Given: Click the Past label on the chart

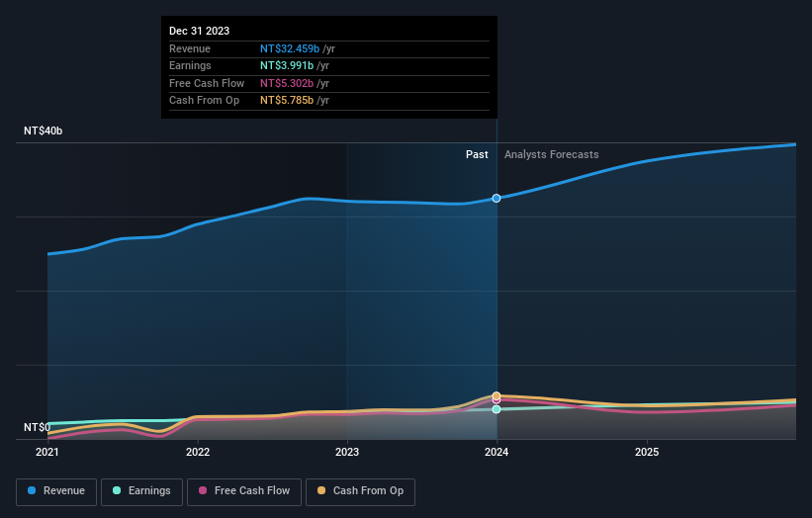Looking at the screenshot, I should (x=477, y=154).
